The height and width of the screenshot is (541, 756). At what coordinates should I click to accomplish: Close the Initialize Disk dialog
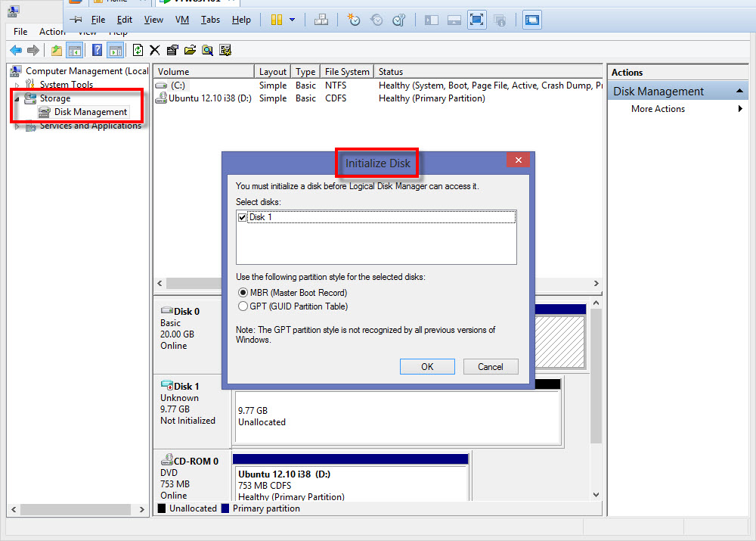[519, 160]
